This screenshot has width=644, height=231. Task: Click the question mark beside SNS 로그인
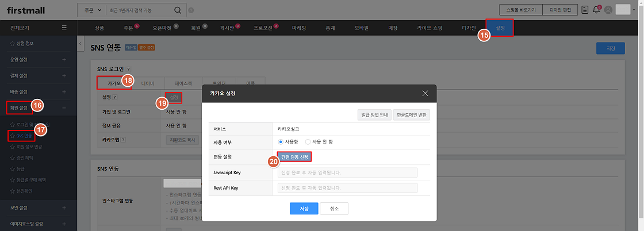pyautogui.click(x=129, y=70)
